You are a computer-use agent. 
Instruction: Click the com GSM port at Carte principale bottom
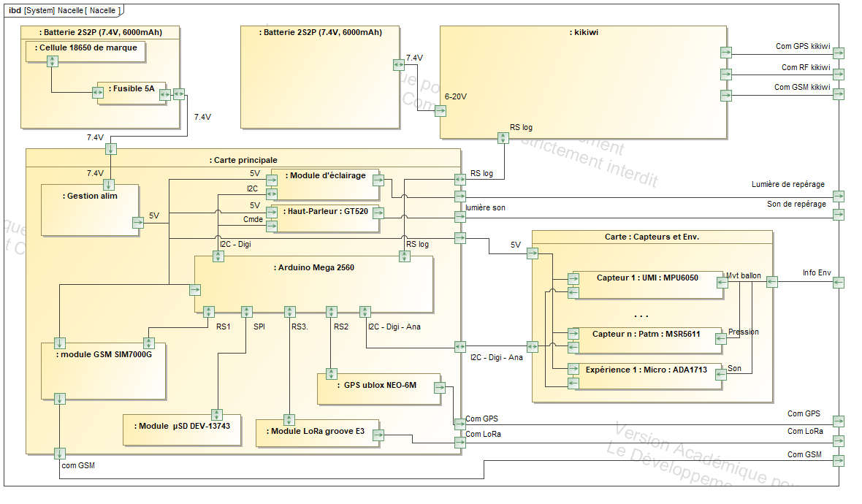tap(59, 454)
